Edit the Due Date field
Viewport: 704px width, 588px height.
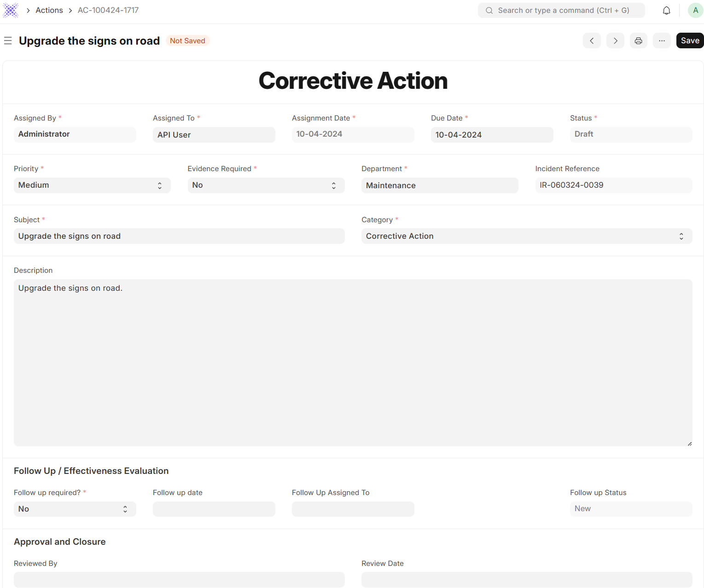point(491,135)
